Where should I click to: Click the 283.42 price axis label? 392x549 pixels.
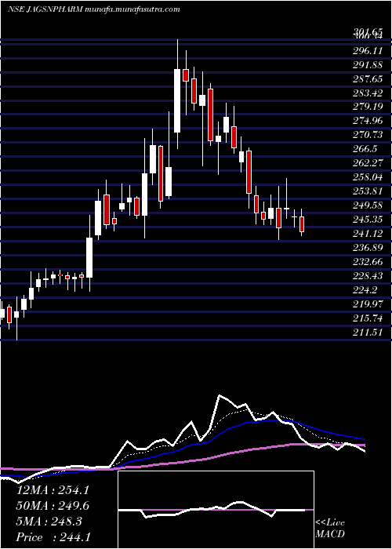[368, 93]
